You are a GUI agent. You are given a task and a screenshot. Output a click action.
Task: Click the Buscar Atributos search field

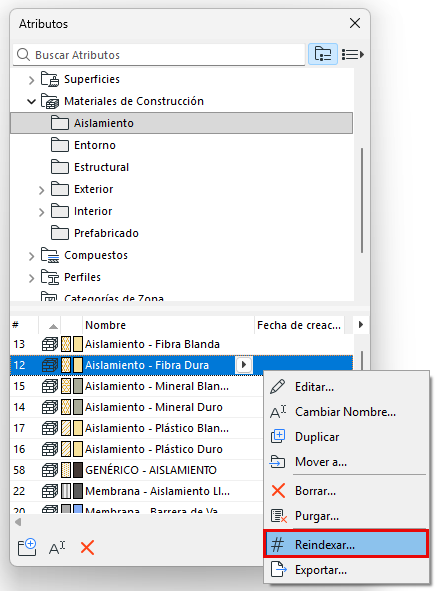click(159, 55)
